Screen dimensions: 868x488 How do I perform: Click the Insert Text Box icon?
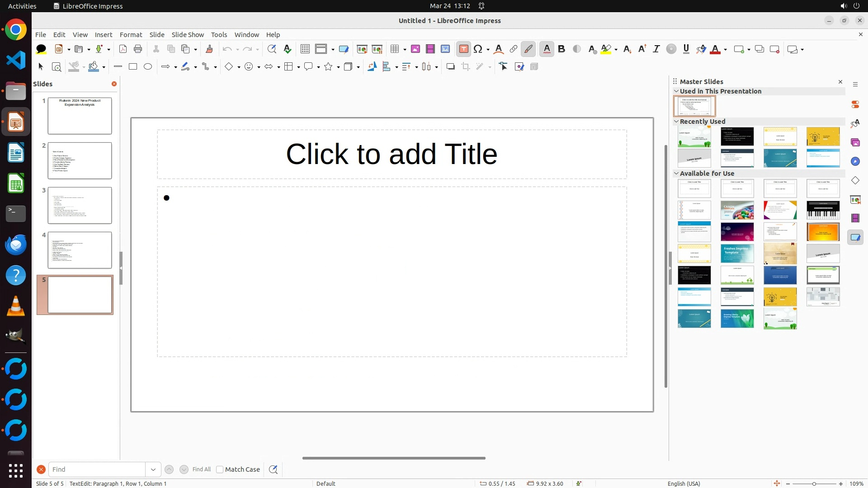click(463, 49)
